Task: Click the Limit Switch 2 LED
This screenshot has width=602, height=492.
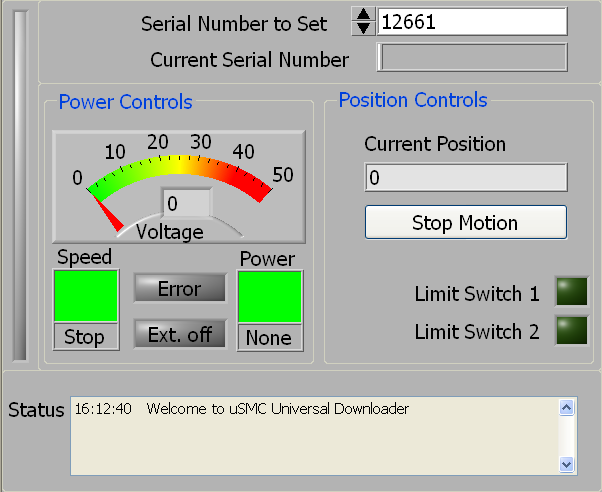Action: tap(572, 331)
